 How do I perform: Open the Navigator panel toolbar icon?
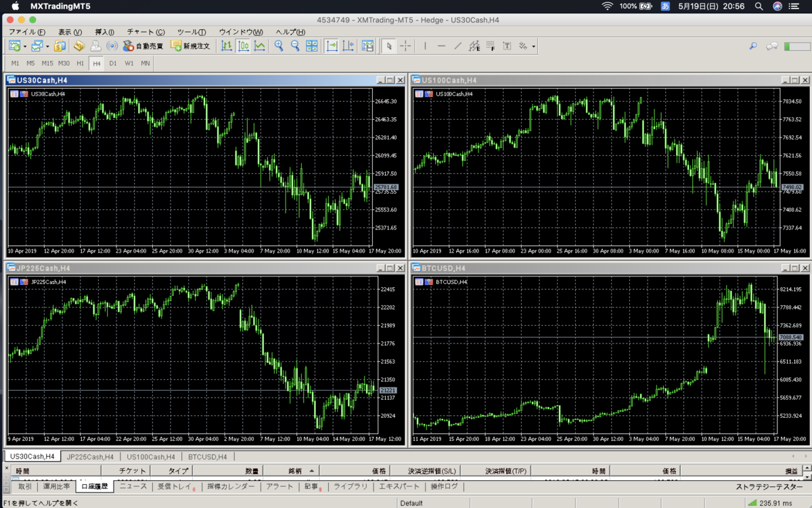pos(78,46)
